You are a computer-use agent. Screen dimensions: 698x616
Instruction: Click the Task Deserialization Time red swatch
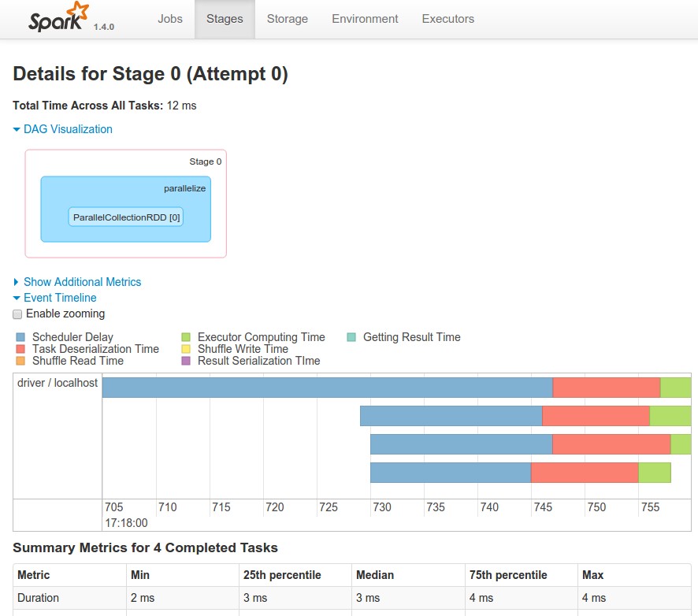pyautogui.click(x=20, y=349)
